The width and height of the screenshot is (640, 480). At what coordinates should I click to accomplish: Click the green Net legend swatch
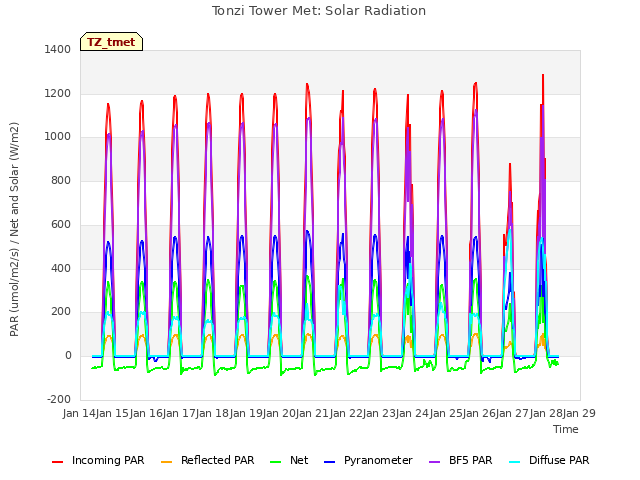coord(276,462)
